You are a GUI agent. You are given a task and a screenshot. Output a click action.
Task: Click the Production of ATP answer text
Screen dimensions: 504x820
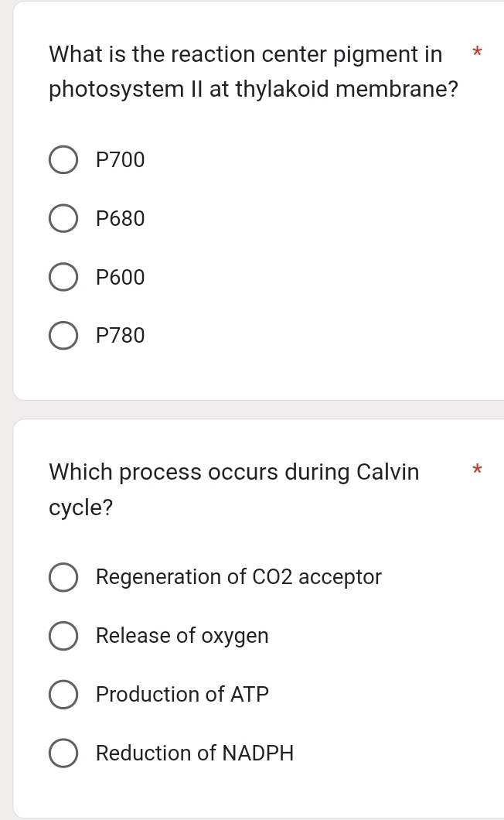[182, 694]
